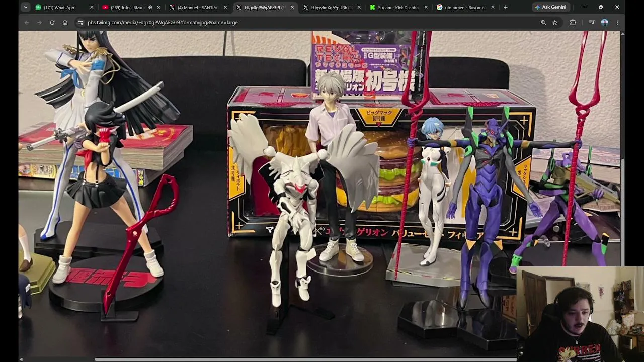Restore down the Chrome window
Screen dimensions: 644x362
(601, 7)
